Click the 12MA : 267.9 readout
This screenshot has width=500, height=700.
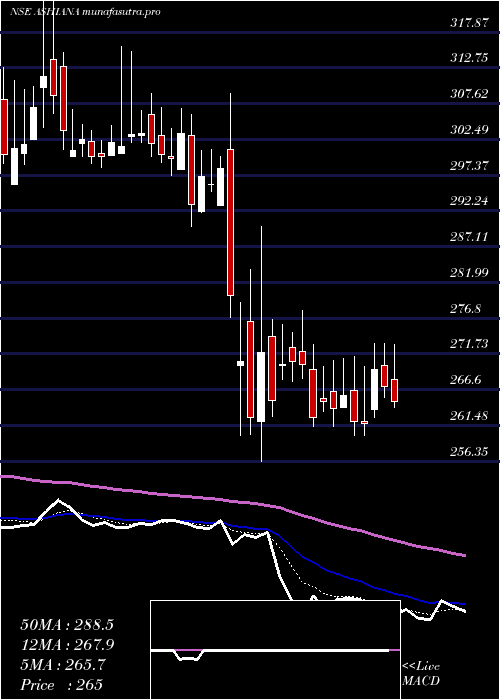pos(67,645)
